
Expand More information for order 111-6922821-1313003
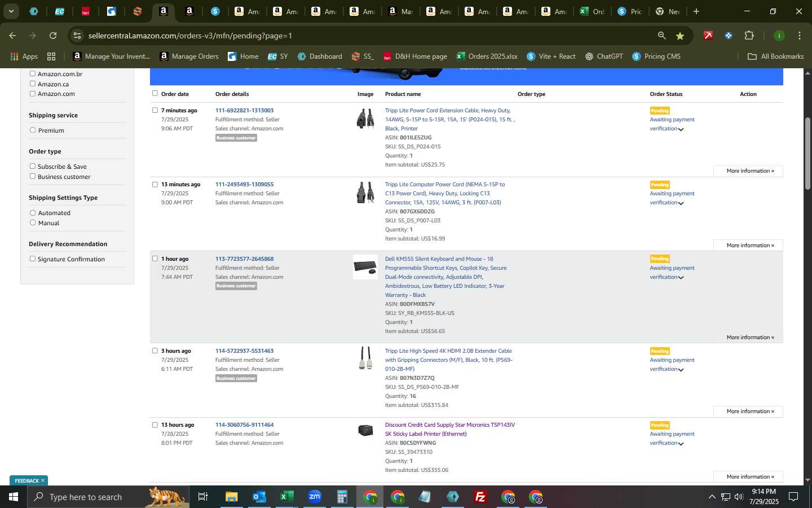point(749,171)
